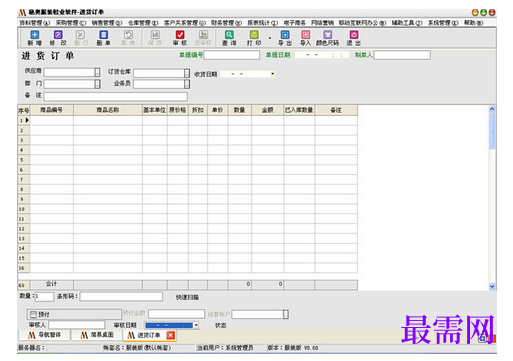Open the 仓库管理 menu
Viewport: 513px width, 361px height.
pyautogui.click(x=143, y=23)
